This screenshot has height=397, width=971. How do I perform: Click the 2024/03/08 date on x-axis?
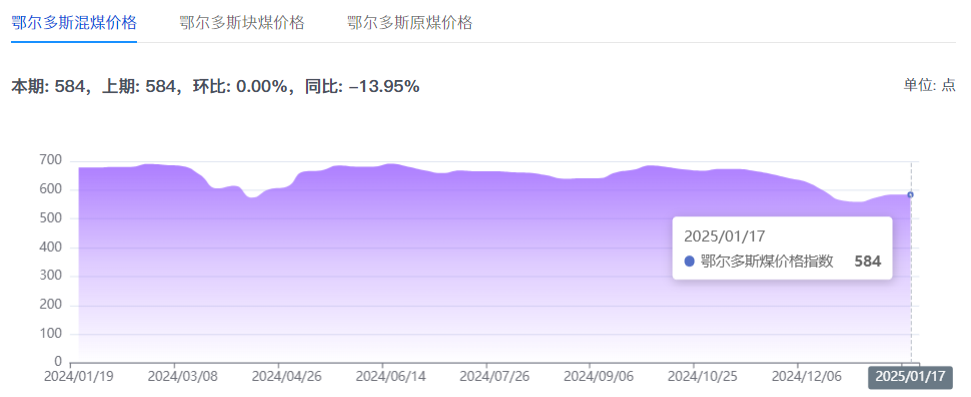(175, 377)
